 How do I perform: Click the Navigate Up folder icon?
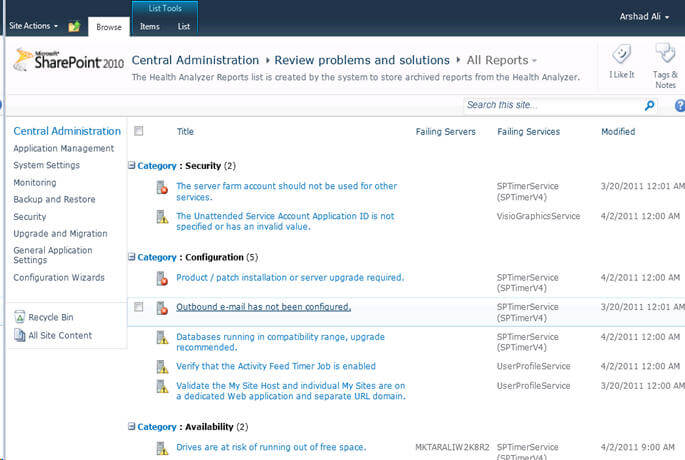[74, 26]
